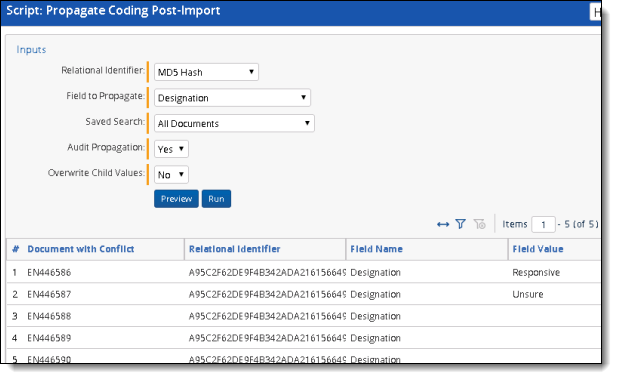Screen dimensions: 617x379
Task: Open the Overwrite Child Values dropdown
Action: tap(171, 174)
